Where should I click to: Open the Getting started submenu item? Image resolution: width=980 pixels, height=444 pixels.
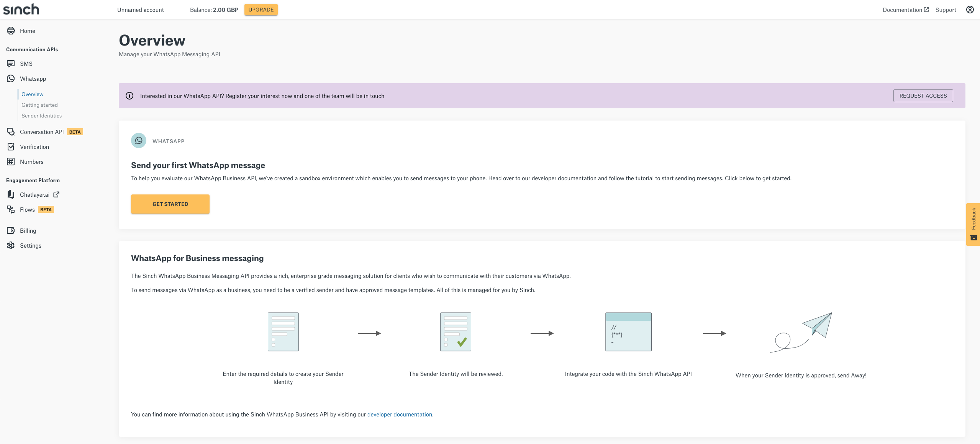39,105
